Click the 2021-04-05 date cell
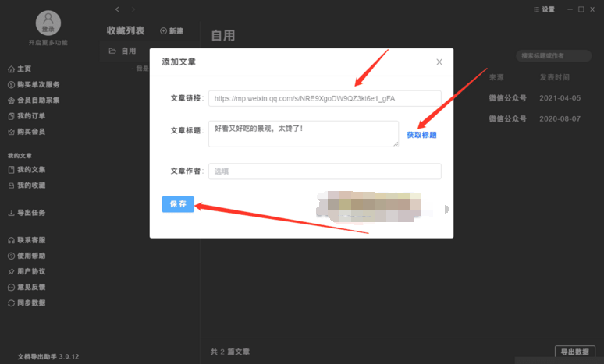604x364 pixels. pyautogui.click(x=560, y=98)
